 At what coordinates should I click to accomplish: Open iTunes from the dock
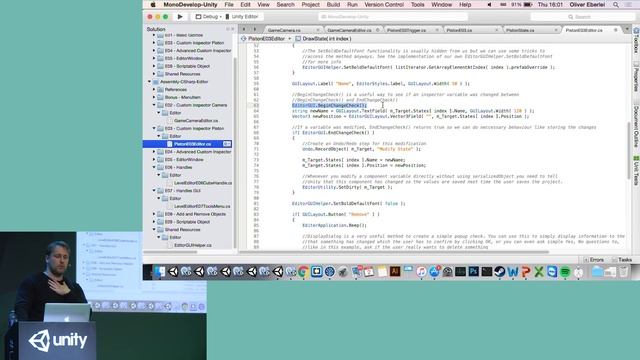421,272
